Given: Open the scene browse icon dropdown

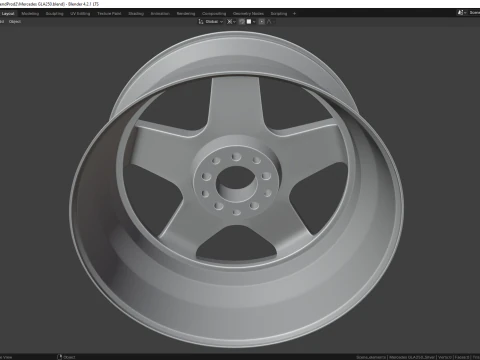Looking at the screenshot, I should pos(462,13).
